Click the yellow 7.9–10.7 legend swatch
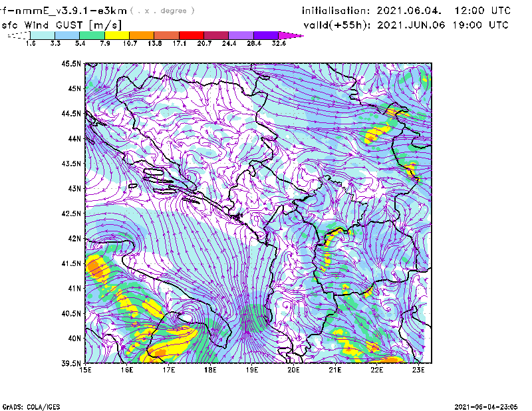The height and width of the screenshot is (411, 532). click(117, 35)
